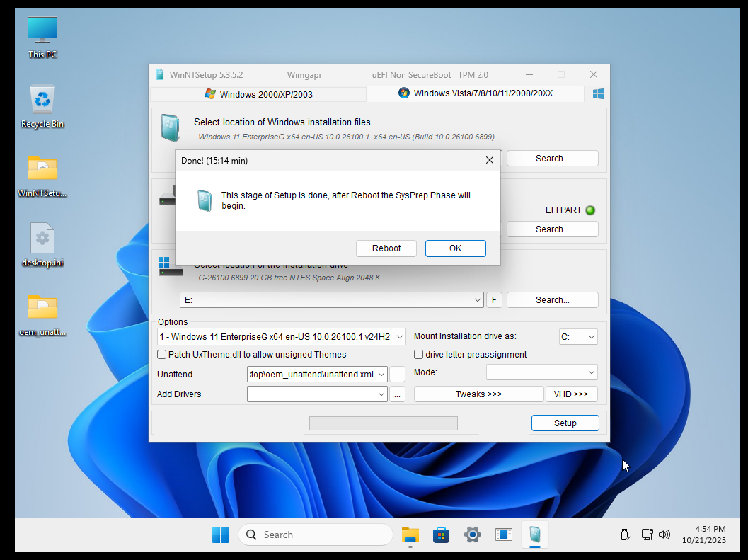Open Settings gear from taskbar

(472, 535)
